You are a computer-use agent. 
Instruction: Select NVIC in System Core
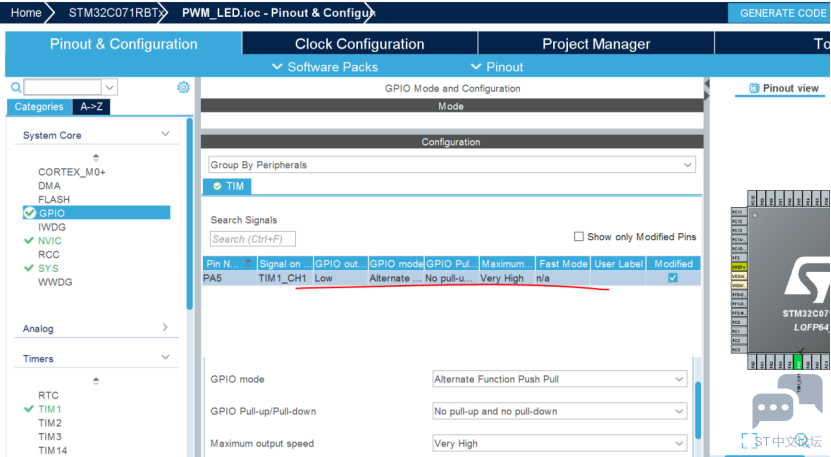click(x=50, y=241)
